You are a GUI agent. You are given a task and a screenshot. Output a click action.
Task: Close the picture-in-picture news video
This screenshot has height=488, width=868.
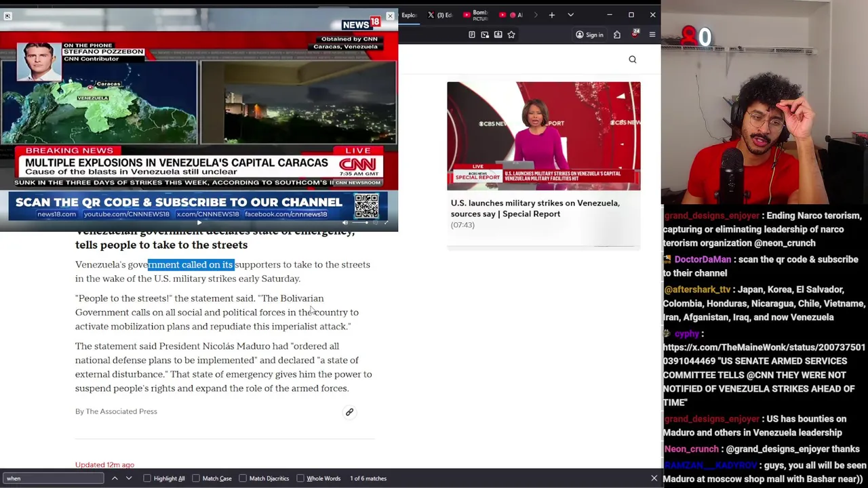tap(390, 16)
